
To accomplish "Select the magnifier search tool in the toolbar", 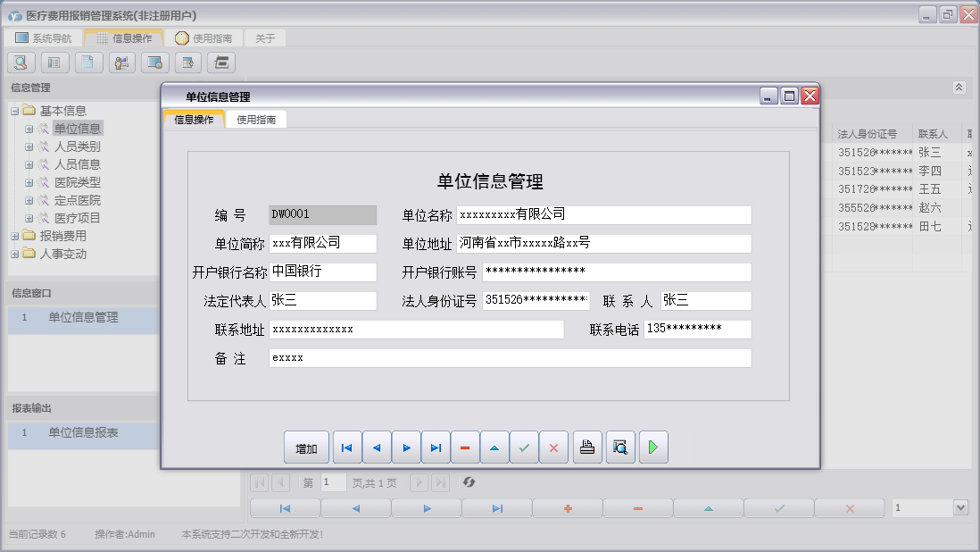I will point(20,63).
